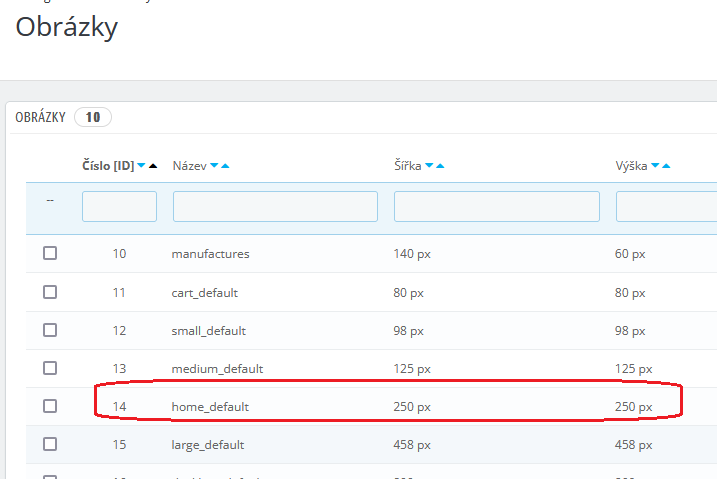717x479 pixels.
Task: Sort Šířka column ascending with up arrow
Action: coord(440,166)
